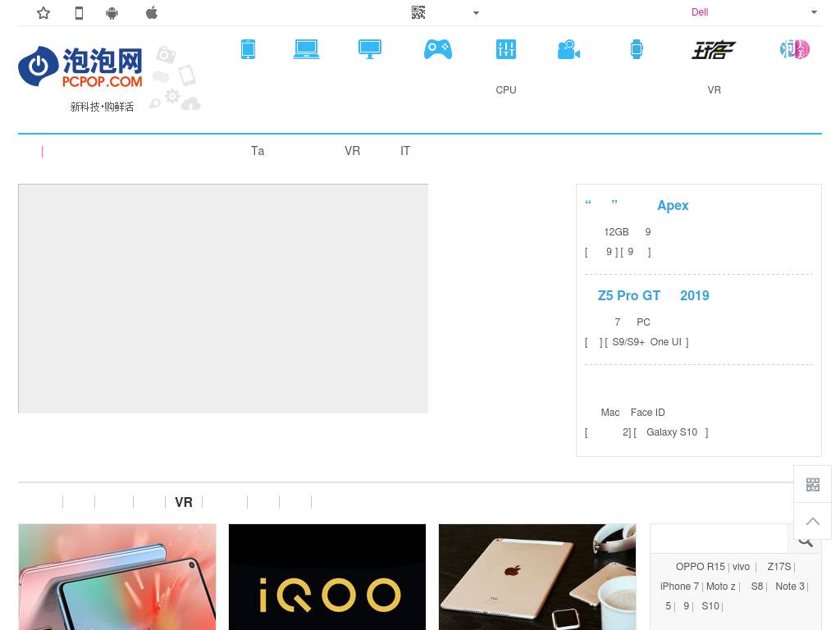This screenshot has height=630, width=840.
Task: Open the Mac Face ID news link
Action: click(x=632, y=413)
